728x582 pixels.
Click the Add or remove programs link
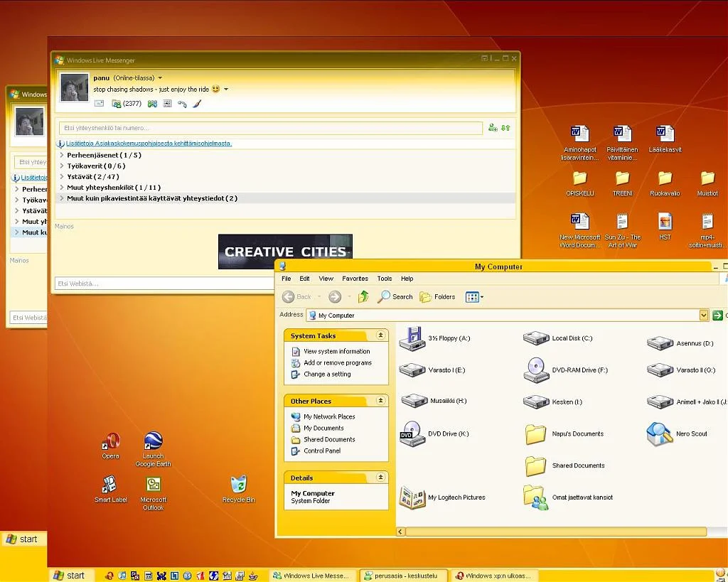tap(338, 362)
